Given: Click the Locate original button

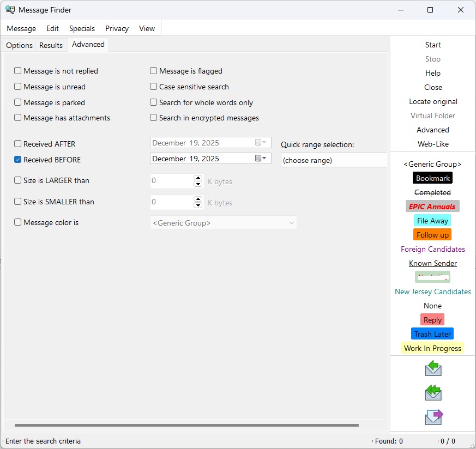Looking at the screenshot, I should pyautogui.click(x=433, y=101).
